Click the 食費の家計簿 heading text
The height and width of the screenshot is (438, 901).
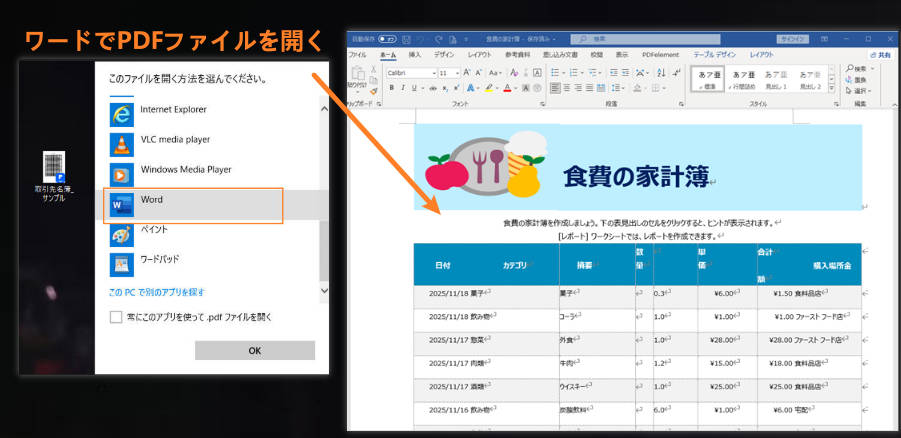tap(635, 176)
